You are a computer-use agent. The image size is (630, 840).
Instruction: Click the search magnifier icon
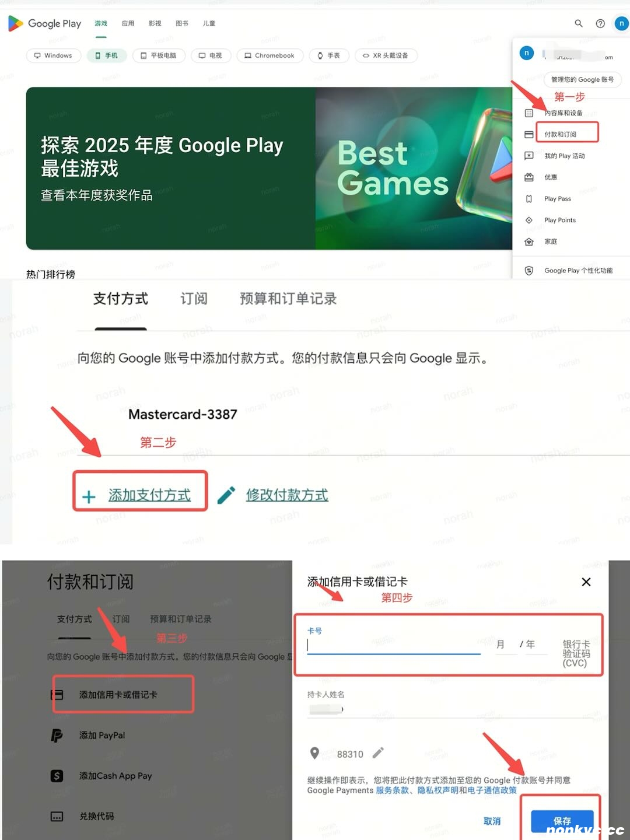578,23
